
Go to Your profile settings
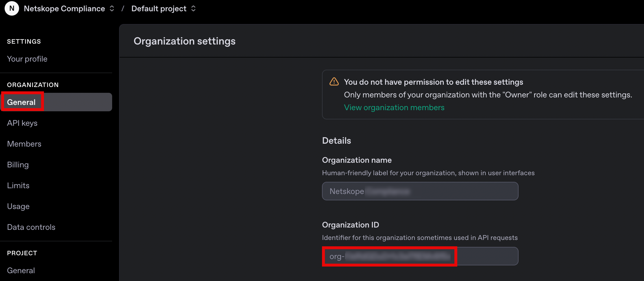27,59
